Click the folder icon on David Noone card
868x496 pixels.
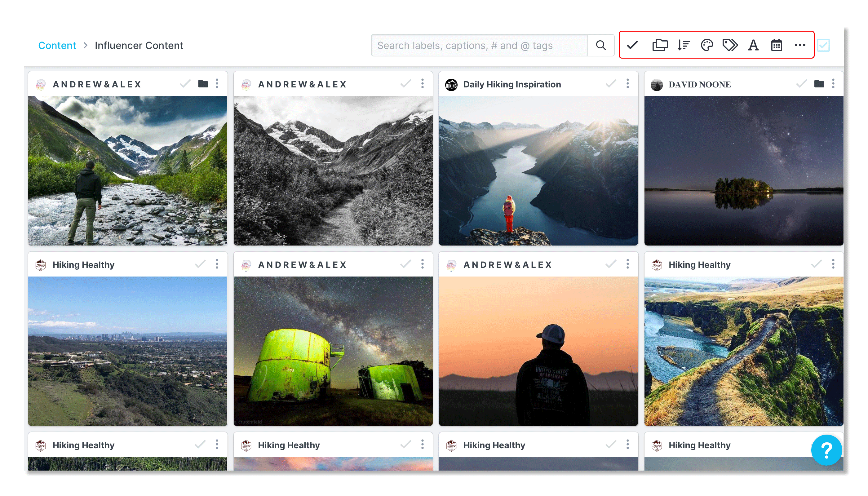click(x=819, y=83)
